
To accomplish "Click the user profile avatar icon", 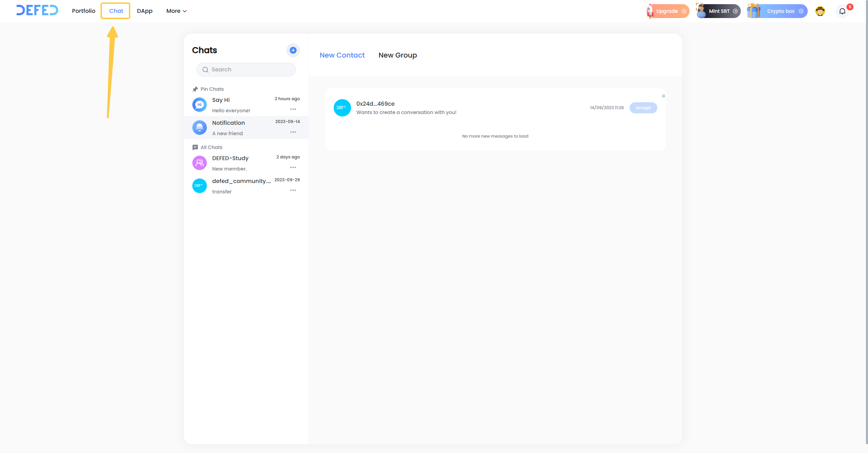I will (x=820, y=11).
